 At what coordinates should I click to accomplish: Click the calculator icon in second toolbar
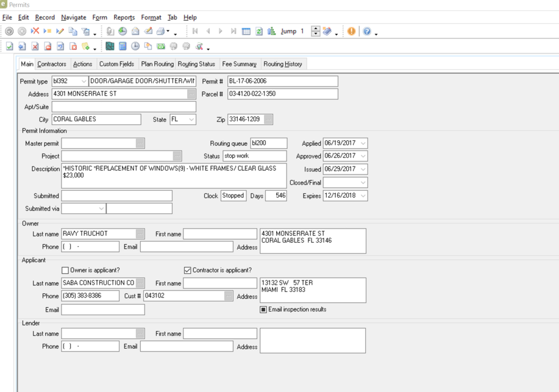pyautogui.click(x=123, y=46)
